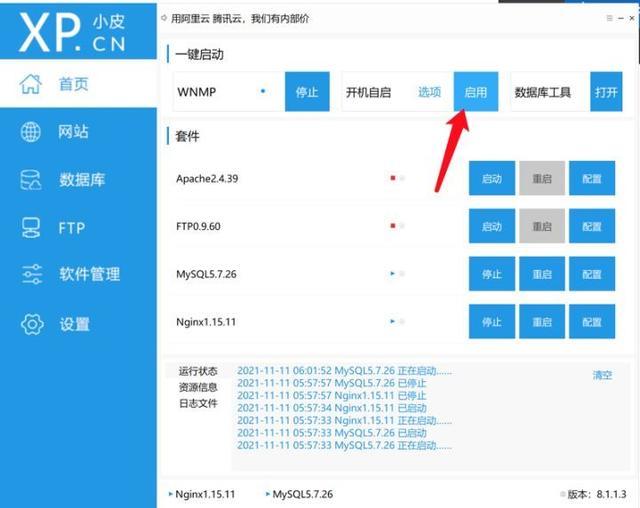Click the greyed 重启 button for FTP0.9.60
640x508 pixels.
coord(542,226)
